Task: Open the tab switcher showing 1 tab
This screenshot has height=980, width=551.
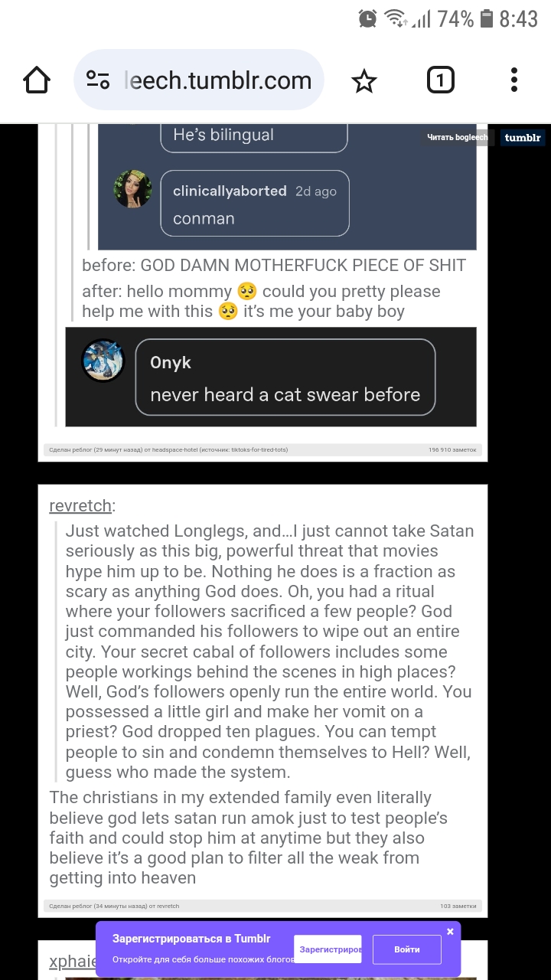Action: (x=440, y=80)
